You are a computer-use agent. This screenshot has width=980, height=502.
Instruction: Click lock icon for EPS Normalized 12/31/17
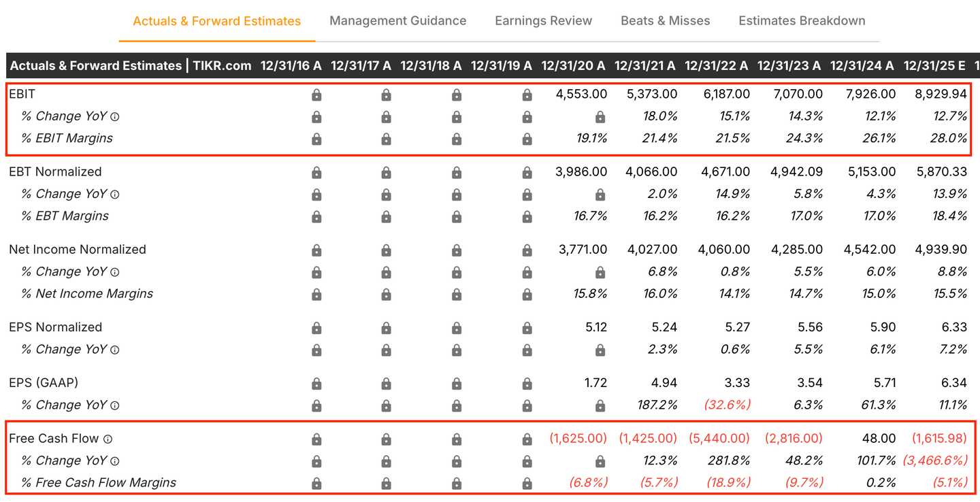[x=386, y=328]
